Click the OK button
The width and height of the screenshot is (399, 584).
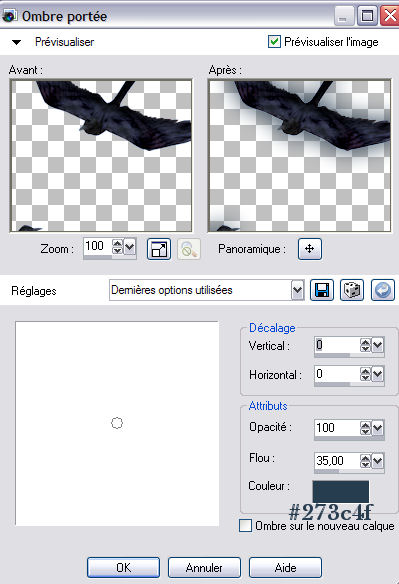coord(123,567)
